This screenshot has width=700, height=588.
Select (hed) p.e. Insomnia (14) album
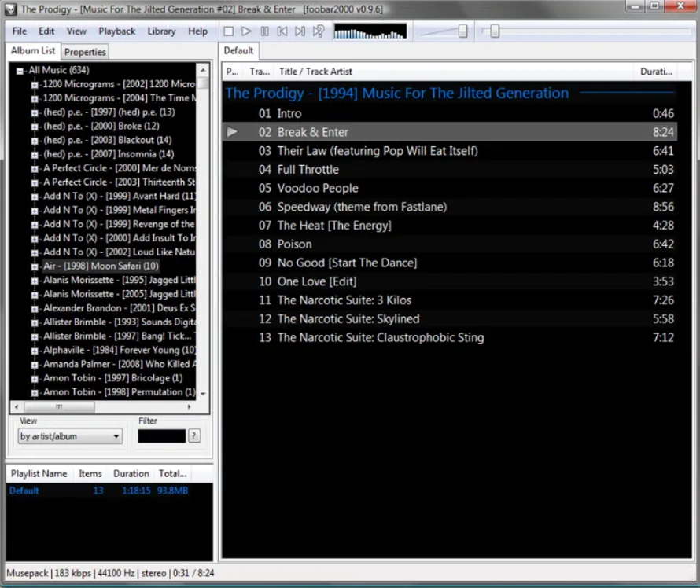pos(109,154)
